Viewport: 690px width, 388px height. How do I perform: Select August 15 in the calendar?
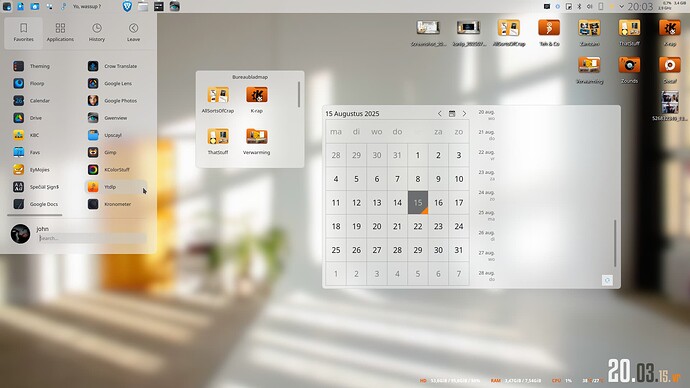tap(418, 202)
